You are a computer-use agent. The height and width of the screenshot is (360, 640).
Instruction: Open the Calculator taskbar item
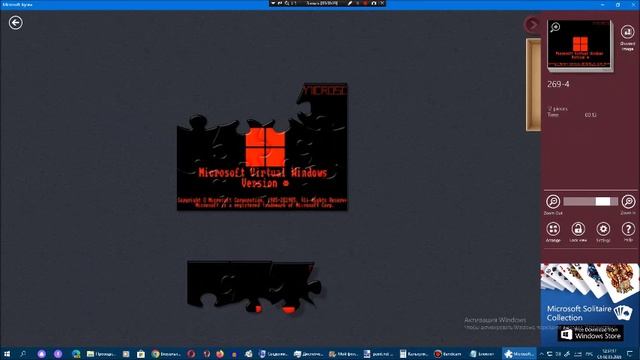pos(413,354)
